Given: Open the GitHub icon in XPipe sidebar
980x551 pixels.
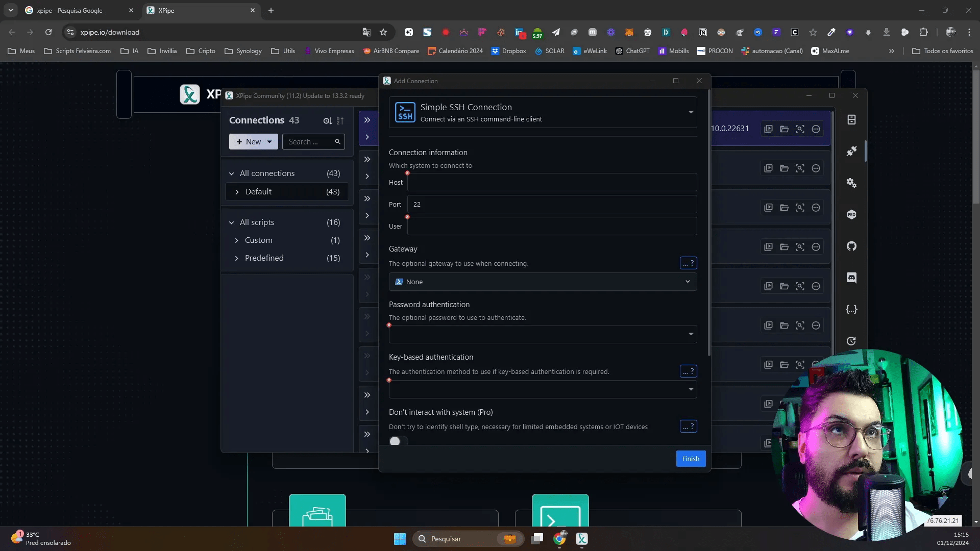Looking at the screenshot, I should point(851,246).
